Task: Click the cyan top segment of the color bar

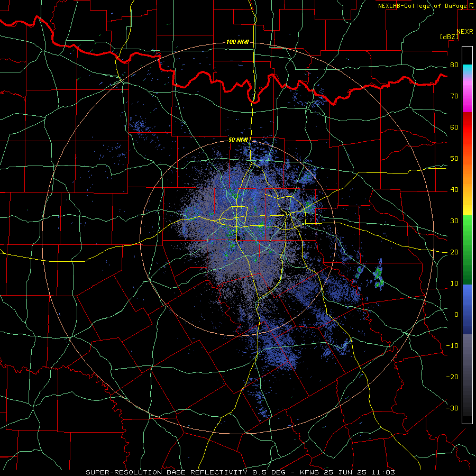Action: coord(467,69)
